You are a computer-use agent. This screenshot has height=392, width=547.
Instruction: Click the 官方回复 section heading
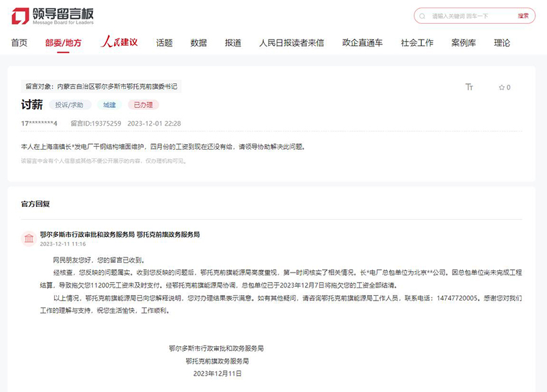point(36,204)
